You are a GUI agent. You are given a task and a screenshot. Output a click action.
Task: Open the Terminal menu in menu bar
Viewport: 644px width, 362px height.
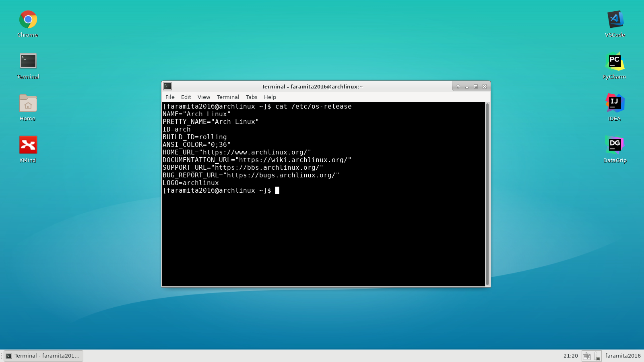(228, 97)
